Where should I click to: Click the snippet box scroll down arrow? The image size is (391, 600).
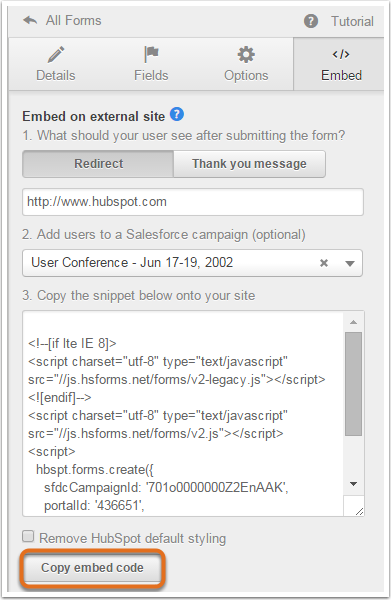click(354, 484)
